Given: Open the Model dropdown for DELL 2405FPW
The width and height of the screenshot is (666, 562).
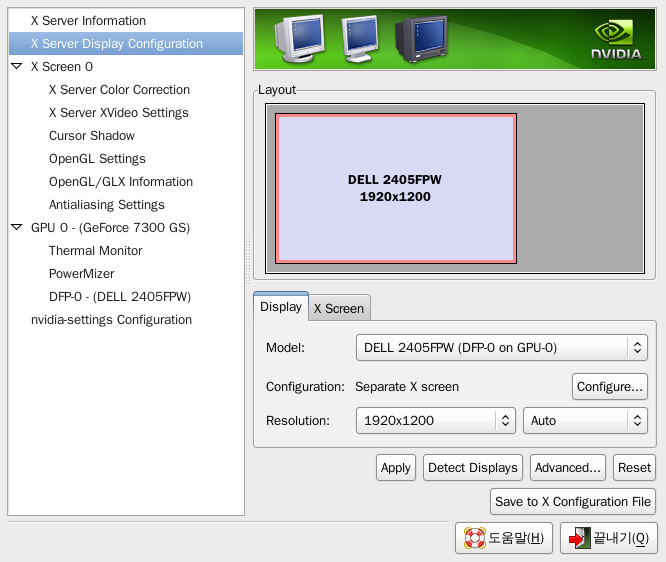Looking at the screenshot, I should pyautogui.click(x=502, y=347).
